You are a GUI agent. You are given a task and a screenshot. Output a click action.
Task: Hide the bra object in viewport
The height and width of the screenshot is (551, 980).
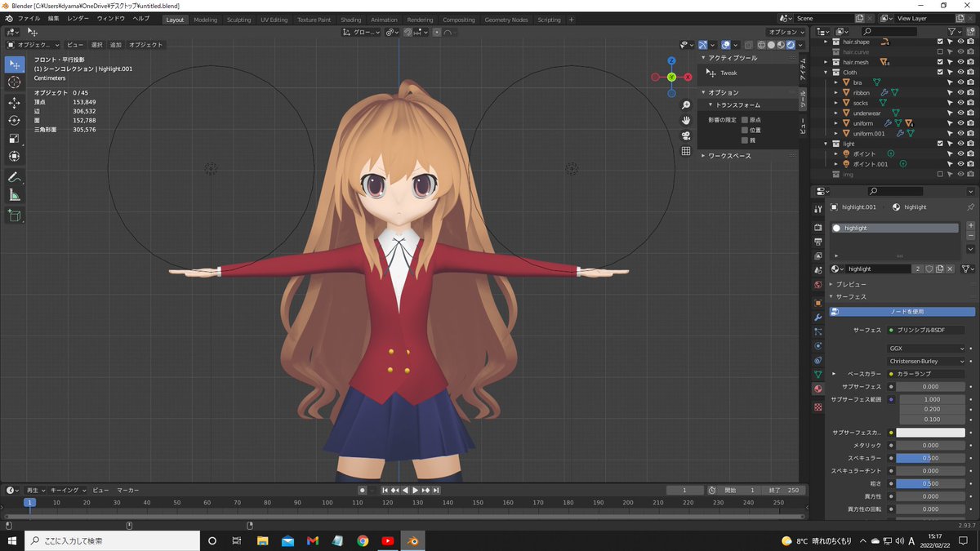[x=960, y=82]
